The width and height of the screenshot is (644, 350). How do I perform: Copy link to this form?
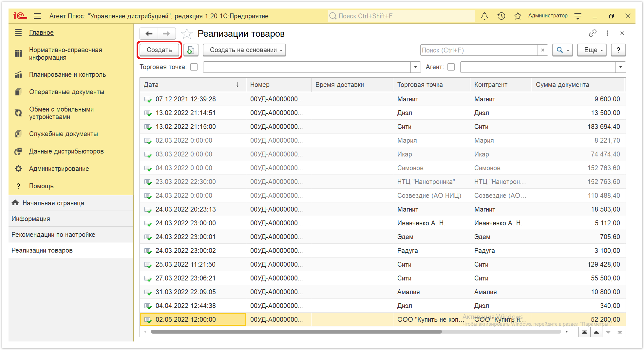[592, 33]
